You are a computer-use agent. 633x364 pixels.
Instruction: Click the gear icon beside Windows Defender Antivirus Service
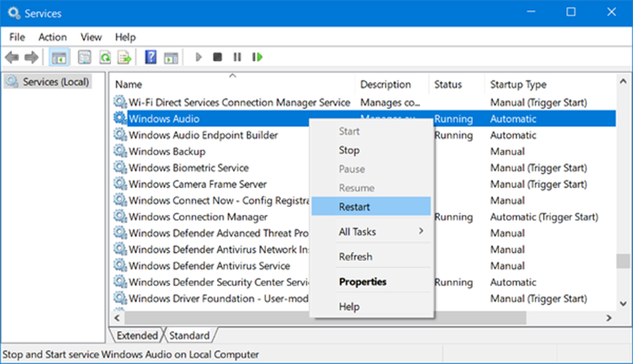pyautogui.click(x=120, y=265)
